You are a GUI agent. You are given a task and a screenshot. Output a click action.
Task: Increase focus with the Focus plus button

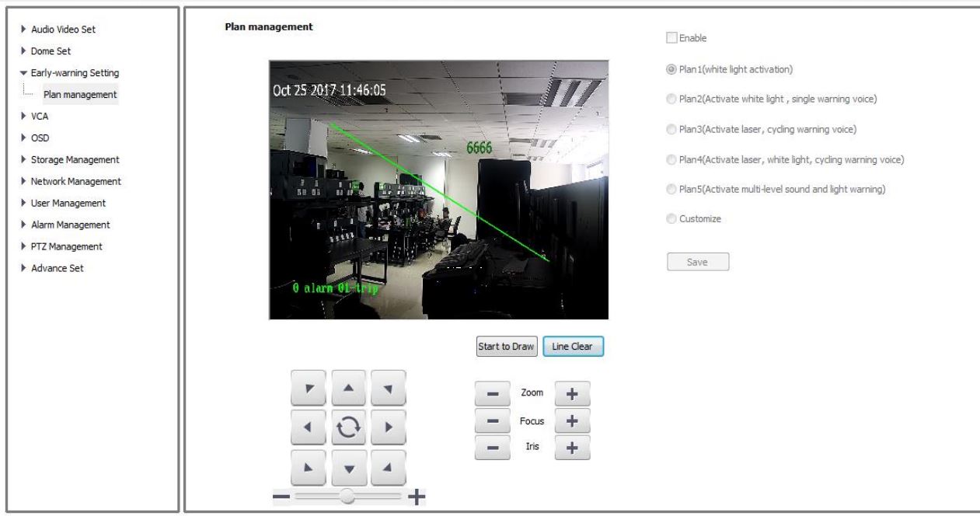573,421
